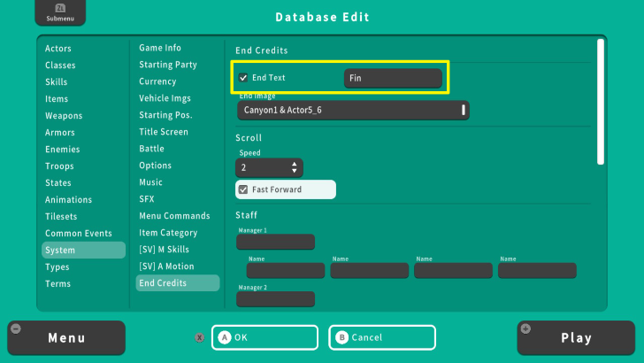
Task: Open Vehicle Imgs settings
Action: 165,98
